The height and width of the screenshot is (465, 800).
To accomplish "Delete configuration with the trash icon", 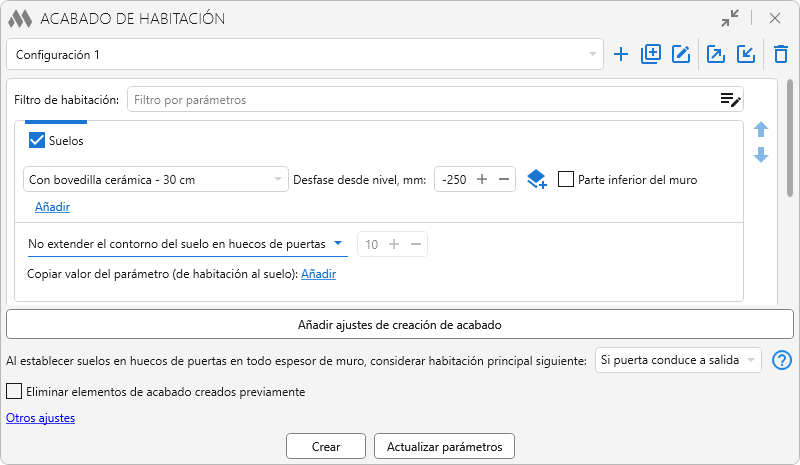I will pos(781,55).
